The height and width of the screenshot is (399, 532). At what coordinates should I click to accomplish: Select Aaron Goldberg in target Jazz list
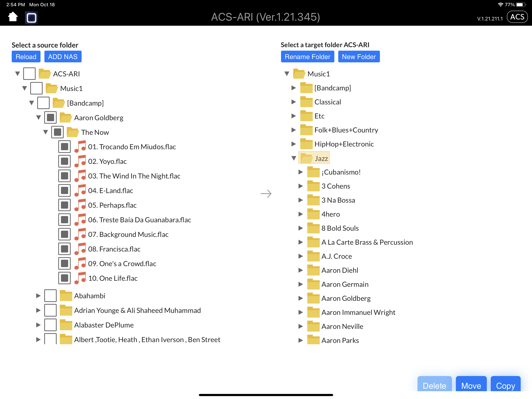coord(346,298)
